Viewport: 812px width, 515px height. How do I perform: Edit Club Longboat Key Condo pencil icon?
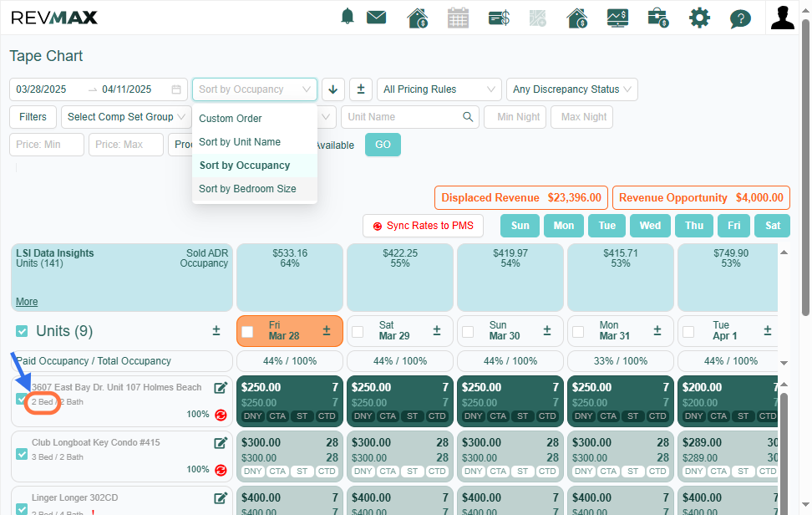tap(221, 443)
